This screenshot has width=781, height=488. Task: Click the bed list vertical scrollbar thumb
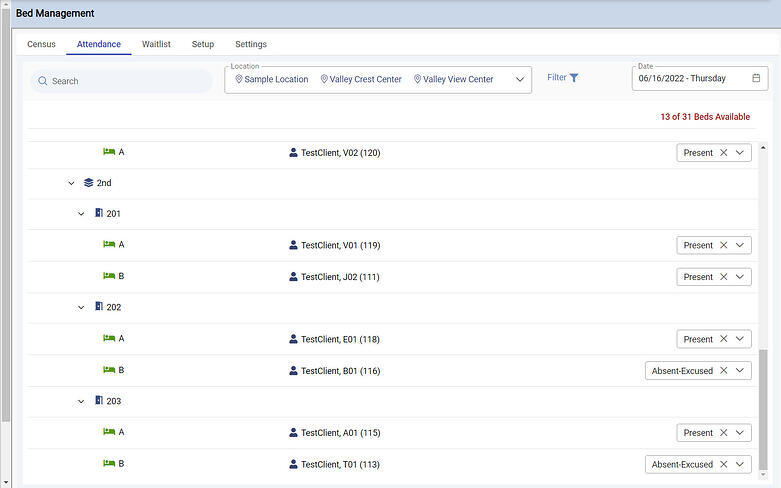point(763,408)
